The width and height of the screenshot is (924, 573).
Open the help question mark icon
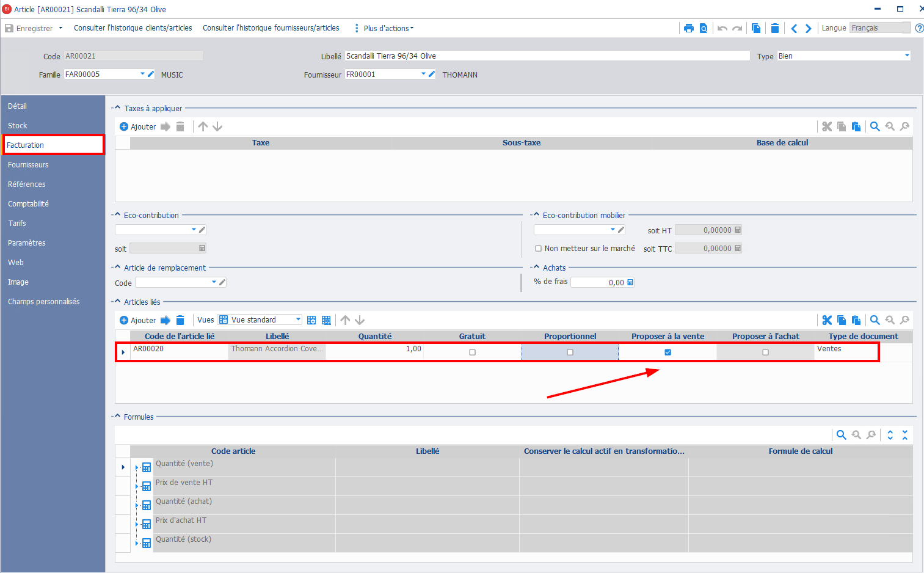pyautogui.click(x=919, y=28)
